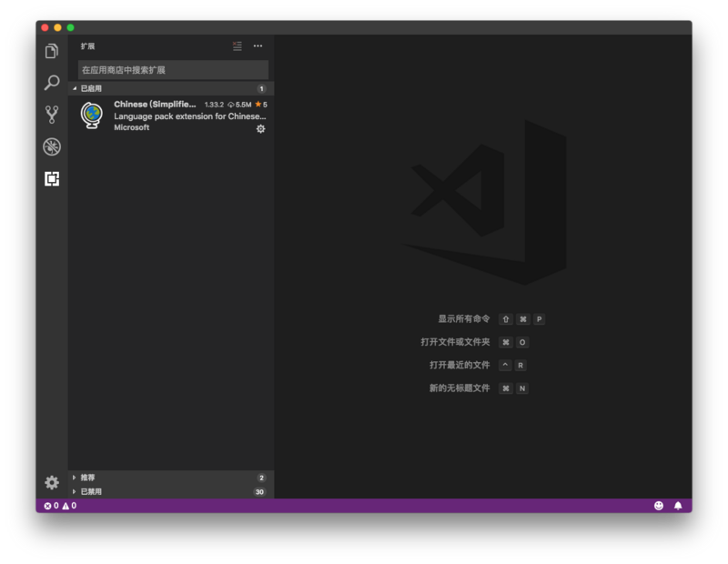Click the Microsoft publisher text
This screenshot has width=728, height=564.
coord(132,127)
